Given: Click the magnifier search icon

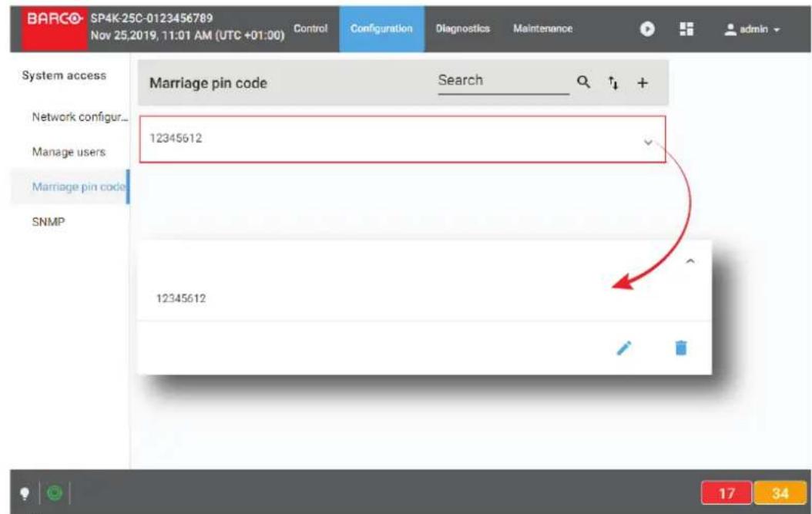Looking at the screenshot, I should click(584, 82).
